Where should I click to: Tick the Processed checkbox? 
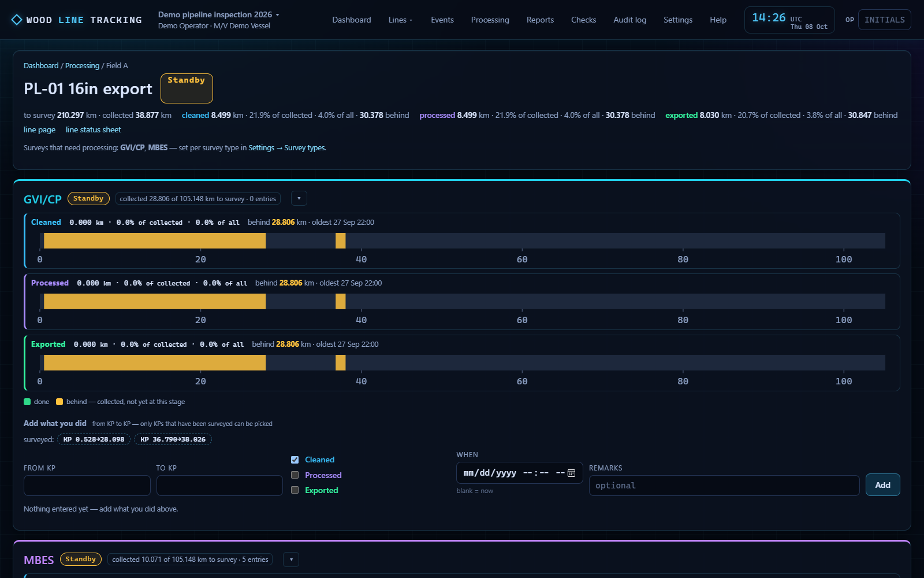tap(295, 475)
